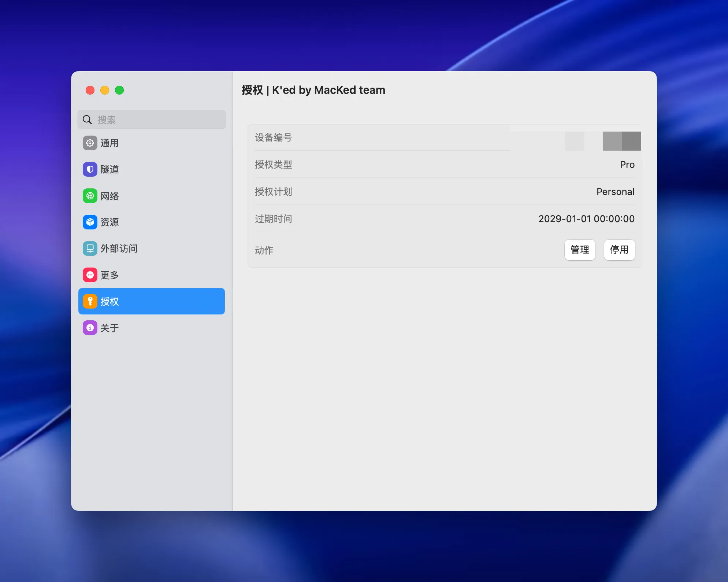The image size is (728, 582).
Task: Maximize the window with green button
Action: tap(119, 90)
